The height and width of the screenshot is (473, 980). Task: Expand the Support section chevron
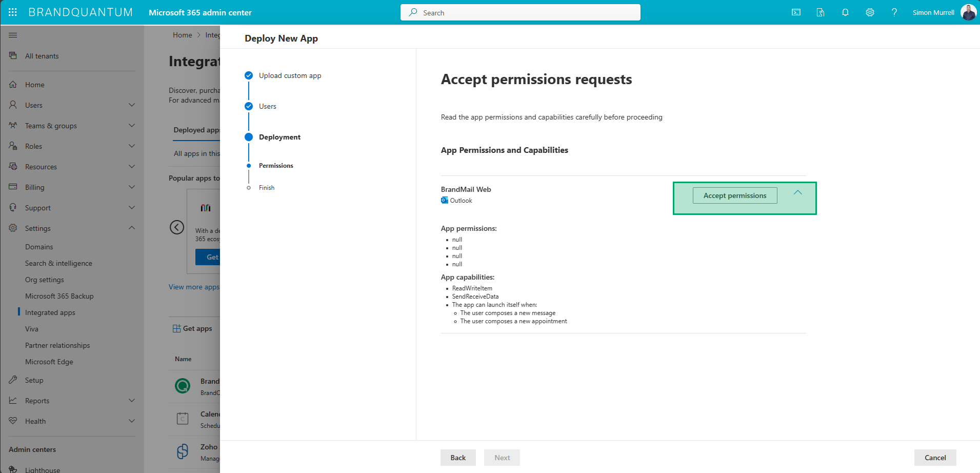coord(132,207)
